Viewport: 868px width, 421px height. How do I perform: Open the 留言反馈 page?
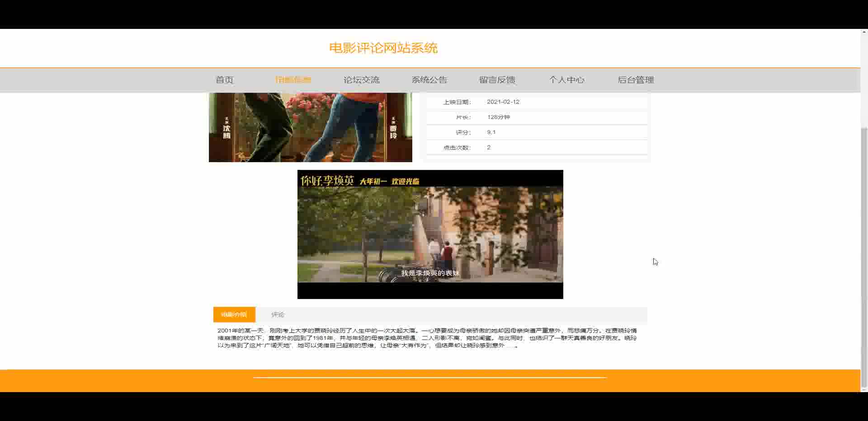coord(497,80)
